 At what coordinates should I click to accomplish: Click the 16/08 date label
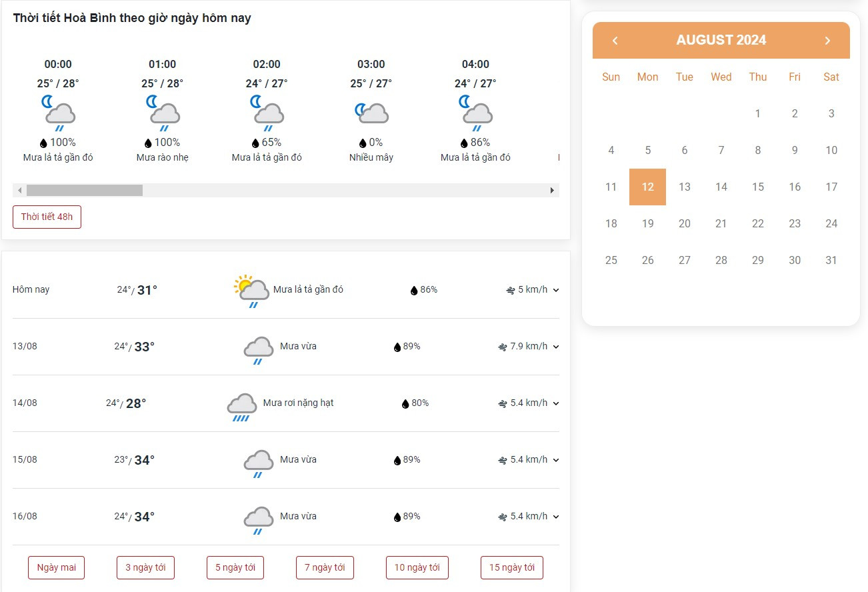[25, 517]
